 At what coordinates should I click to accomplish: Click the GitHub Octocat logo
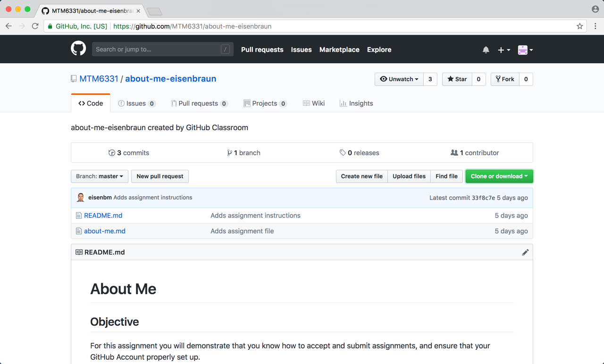point(78,49)
